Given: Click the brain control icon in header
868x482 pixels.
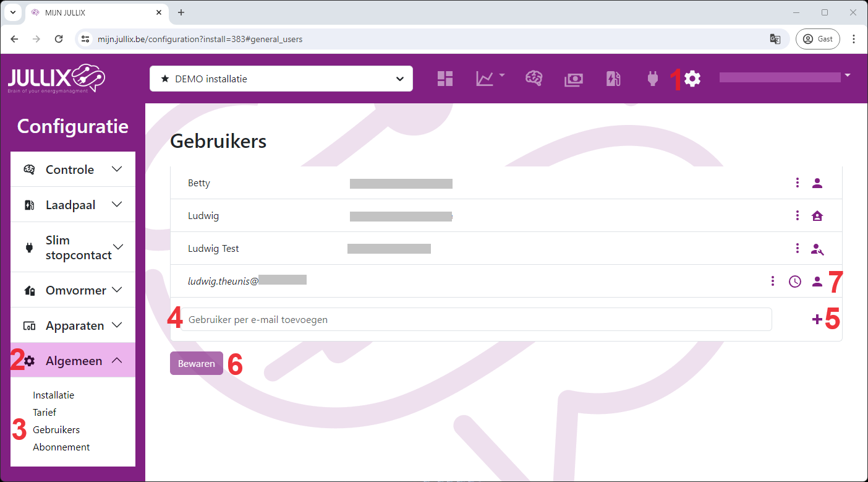Looking at the screenshot, I should (x=534, y=79).
